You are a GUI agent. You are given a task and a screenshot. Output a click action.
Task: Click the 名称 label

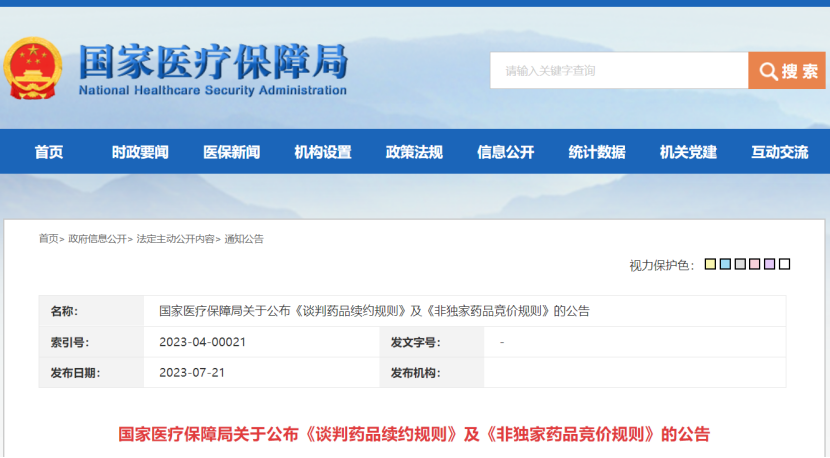64,311
